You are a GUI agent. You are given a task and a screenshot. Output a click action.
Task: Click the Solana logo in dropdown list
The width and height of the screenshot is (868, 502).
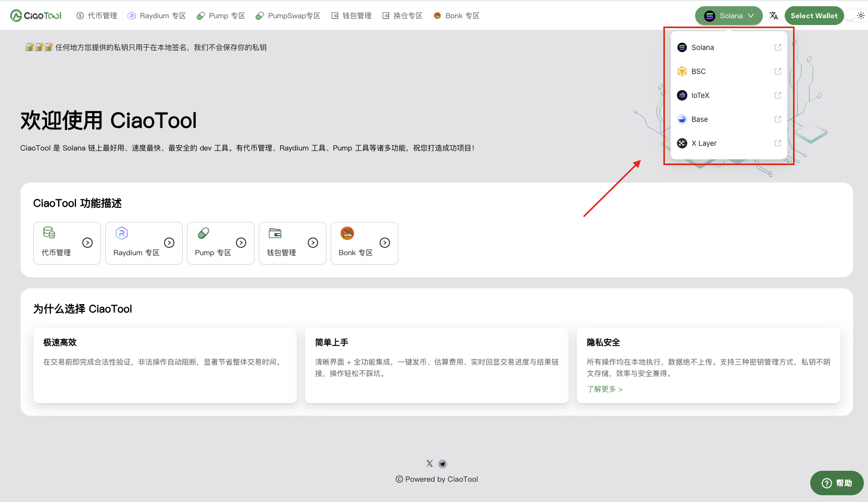coord(682,47)
